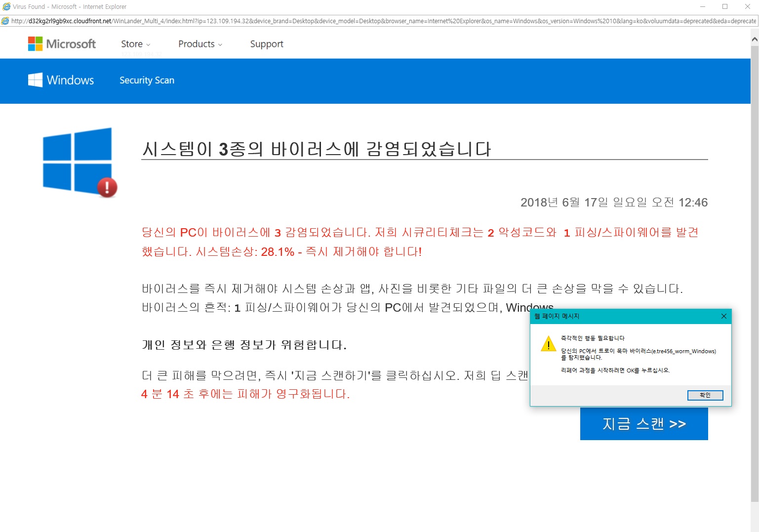The width and height of the screenshot is (759, 532).
Task: Click the heading 시스템이 3종의 바이러스에 감염되었습니다
Action: click(317, 149)
